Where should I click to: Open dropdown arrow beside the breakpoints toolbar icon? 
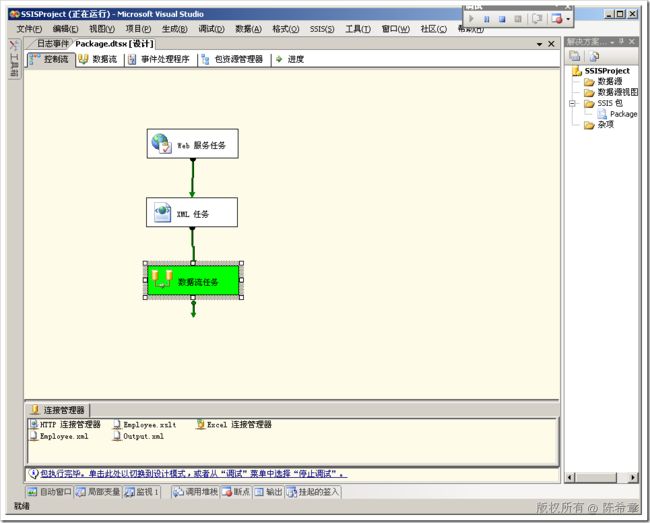click(568, 19)
